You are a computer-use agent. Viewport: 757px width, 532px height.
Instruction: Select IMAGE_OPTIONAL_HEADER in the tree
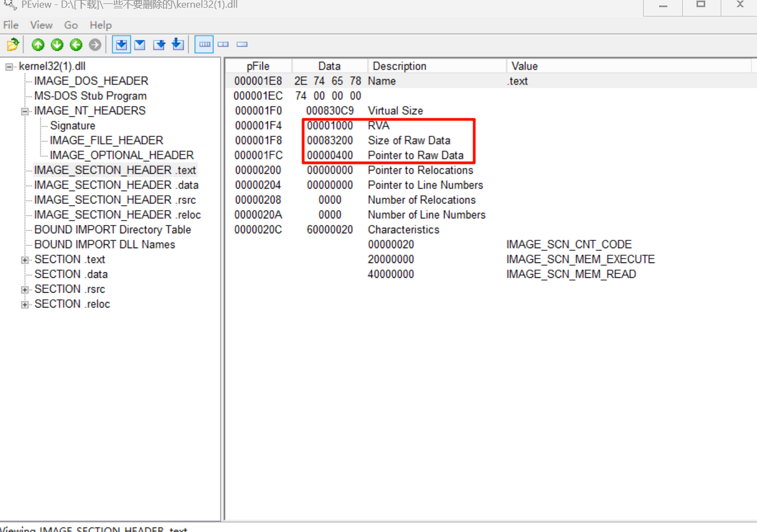(122, 156)
